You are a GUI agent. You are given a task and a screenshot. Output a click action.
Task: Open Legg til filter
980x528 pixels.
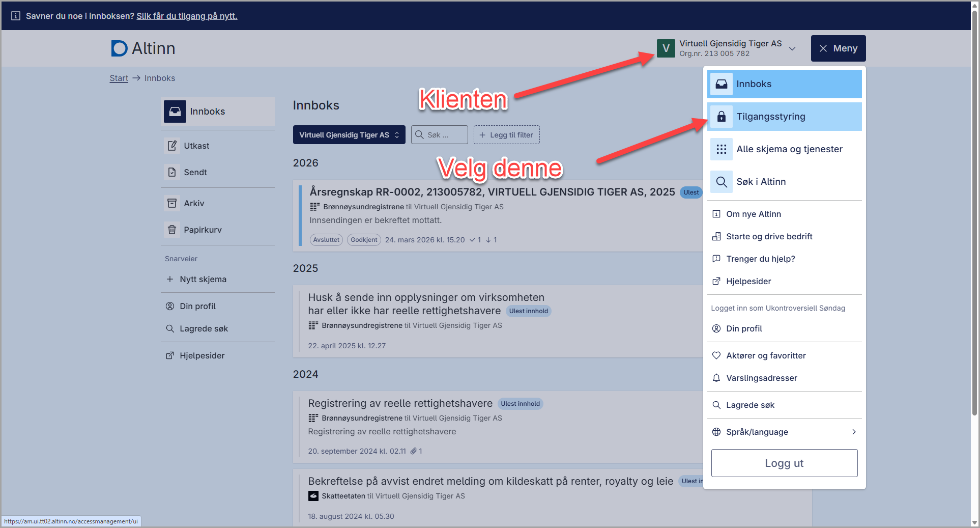[507, 135]
